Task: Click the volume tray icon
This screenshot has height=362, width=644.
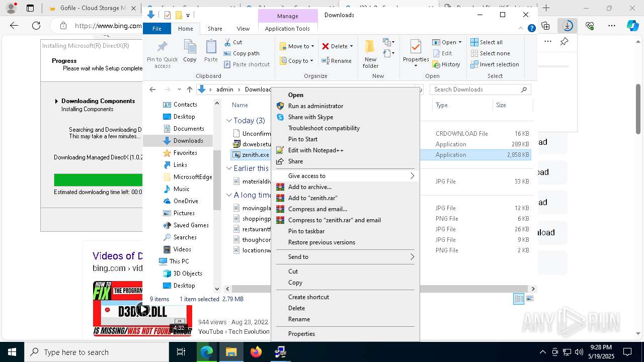Action: 579,352
